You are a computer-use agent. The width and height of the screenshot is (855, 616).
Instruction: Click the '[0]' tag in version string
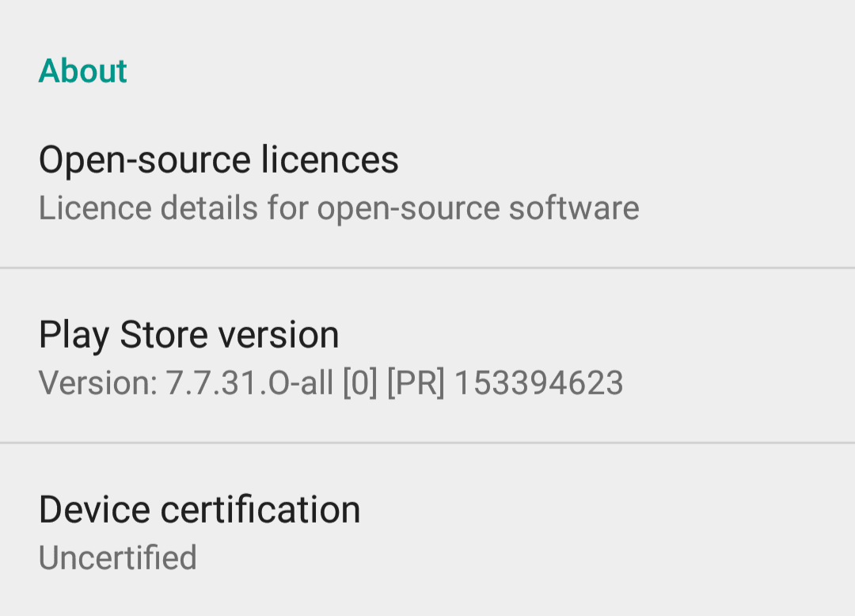360,382
